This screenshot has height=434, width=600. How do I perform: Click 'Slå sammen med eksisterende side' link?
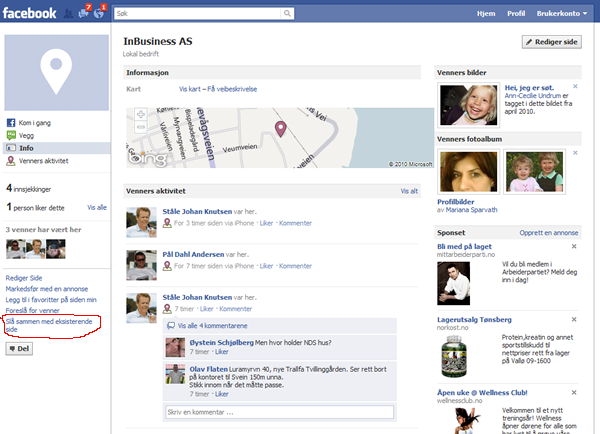coord(49,325)
